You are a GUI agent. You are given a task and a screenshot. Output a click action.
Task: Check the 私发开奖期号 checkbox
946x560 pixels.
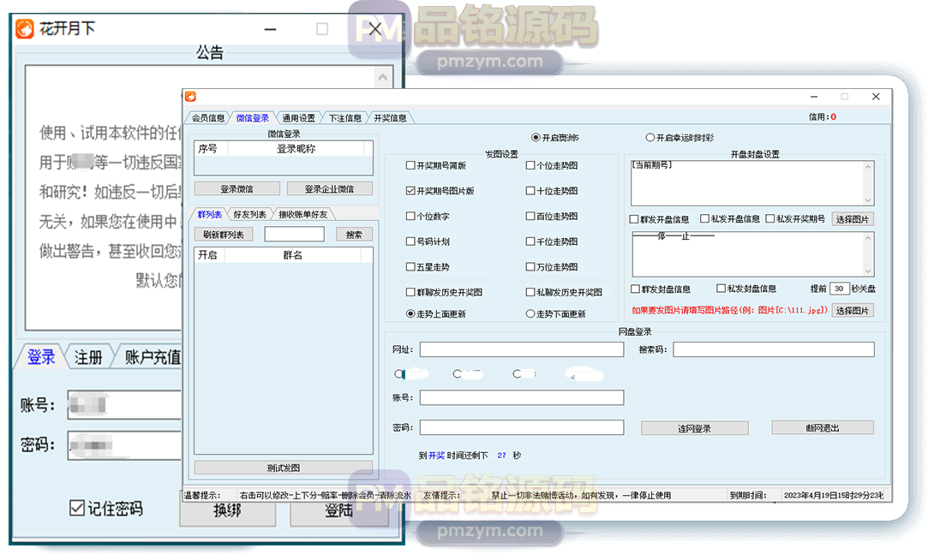tap(769, 218)
